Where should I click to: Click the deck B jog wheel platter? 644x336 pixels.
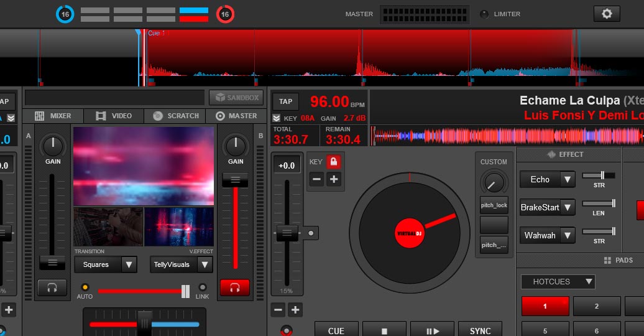[x=410, y=233]
